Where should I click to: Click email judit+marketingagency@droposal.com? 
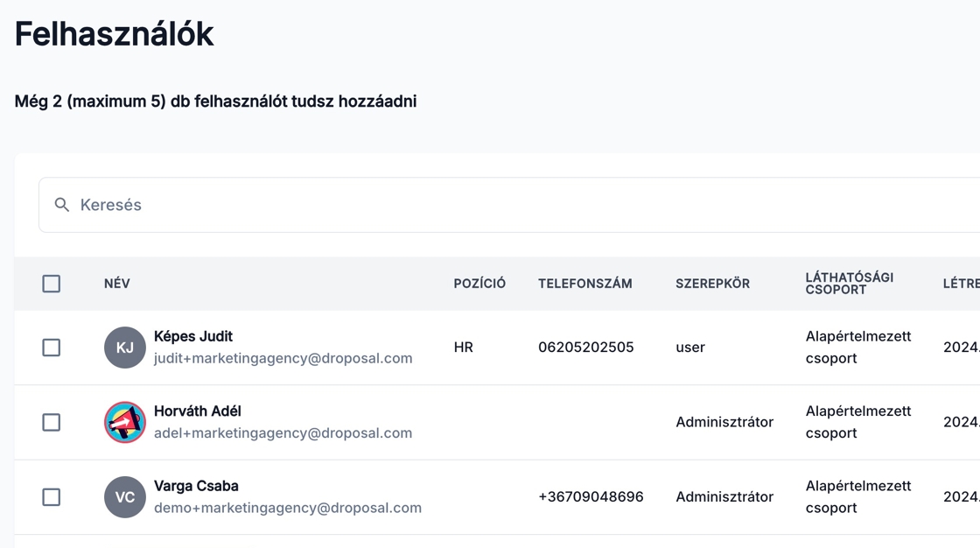click(x=283, y=358)
